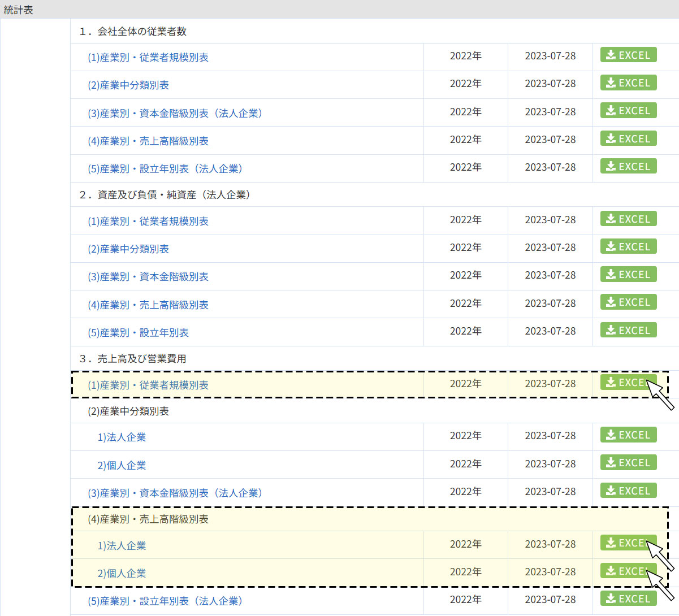This screenshot has width=679, height=616.
Task: Download Excel for section 1 (1)産業別・従業者規模別表
Action: point(628,55)
